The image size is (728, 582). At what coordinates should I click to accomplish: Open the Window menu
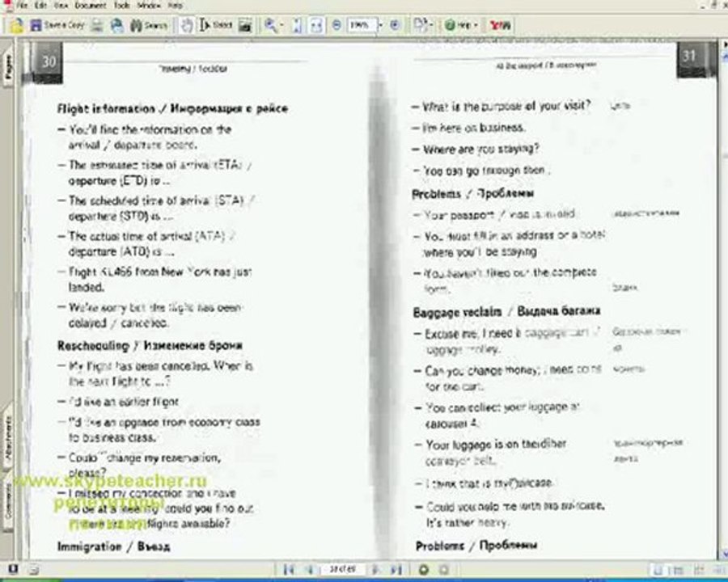149,6
